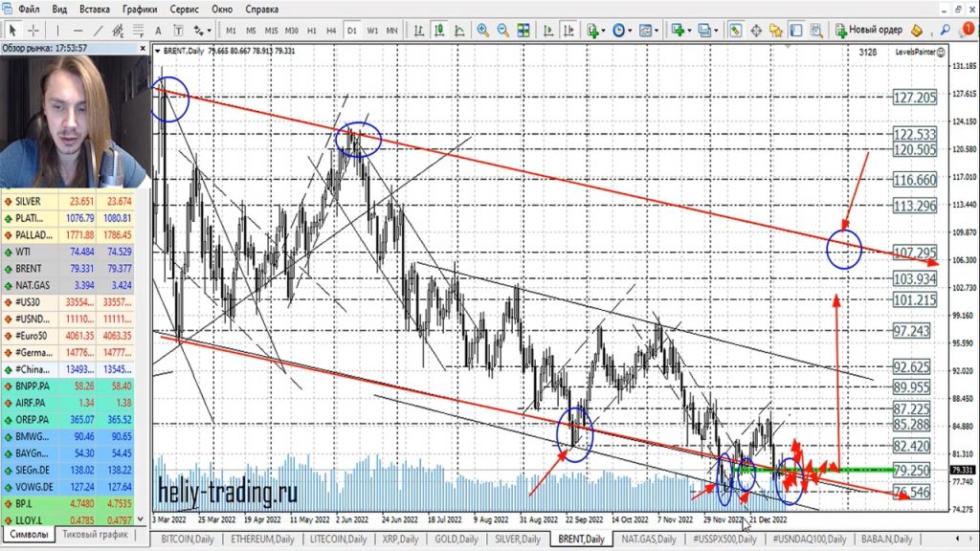
Task: Click the Новый ордер button
Action: 868,30
